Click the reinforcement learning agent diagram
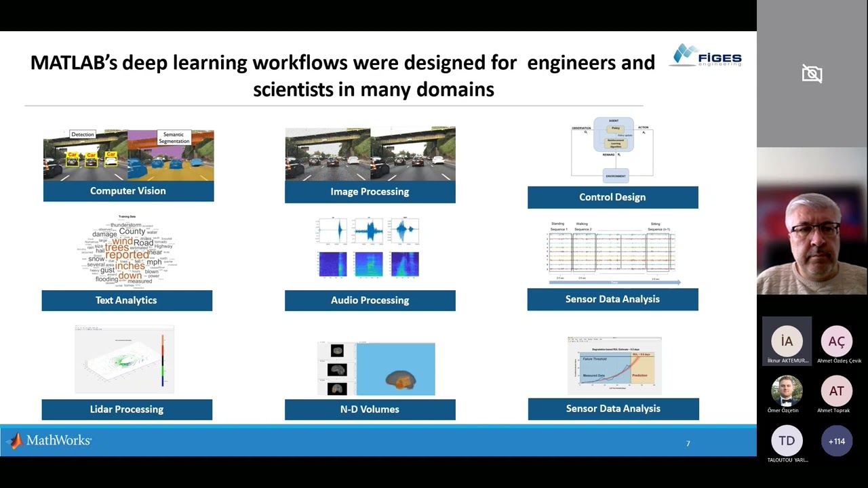This screenshot has height=488, width=868. 612,150
